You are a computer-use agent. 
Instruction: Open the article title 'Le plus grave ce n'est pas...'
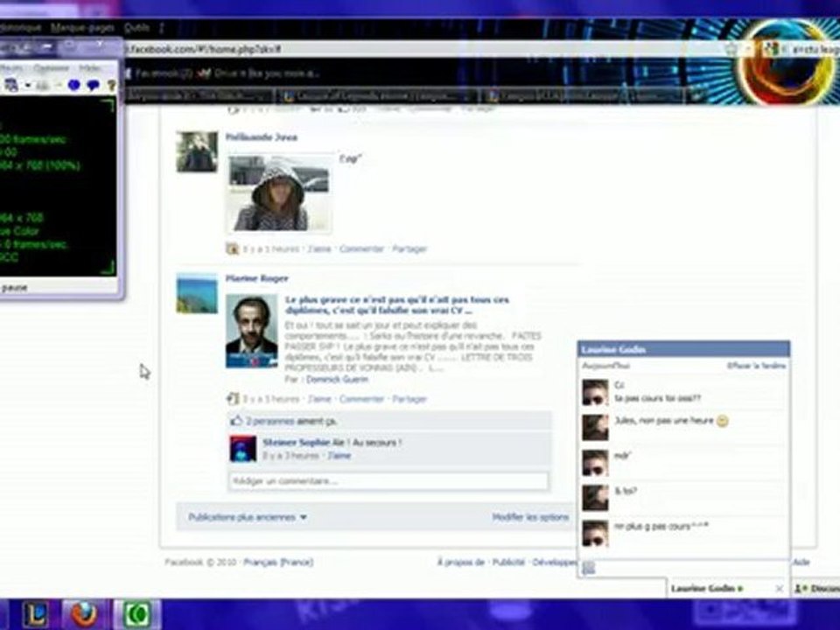click(x=397, y=304)
